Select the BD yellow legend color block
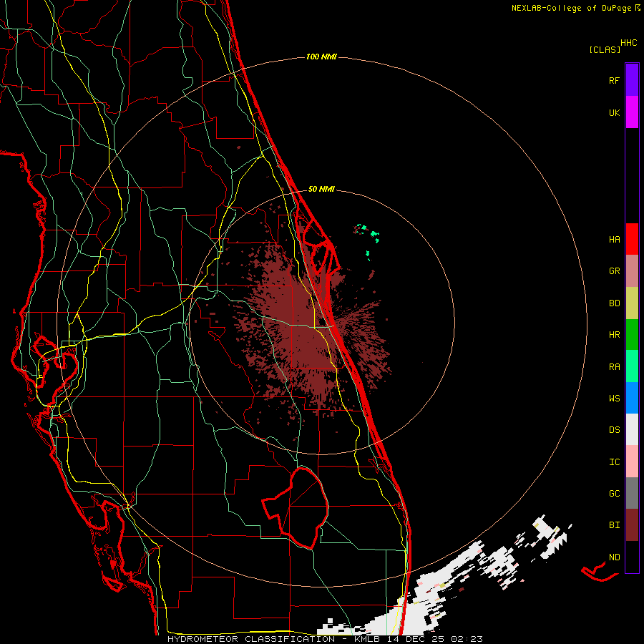Viewport: 644px width, 644px height. (x=632, y=303)
